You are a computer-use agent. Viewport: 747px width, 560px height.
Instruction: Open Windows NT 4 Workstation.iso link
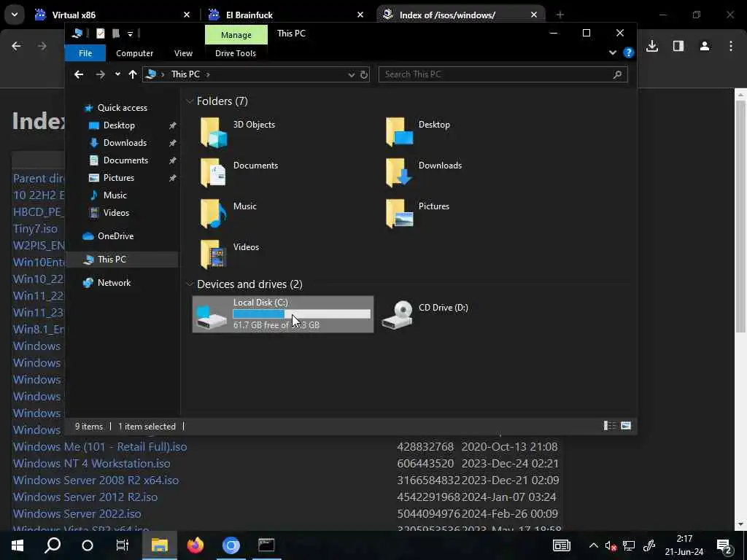coord(91,463)
